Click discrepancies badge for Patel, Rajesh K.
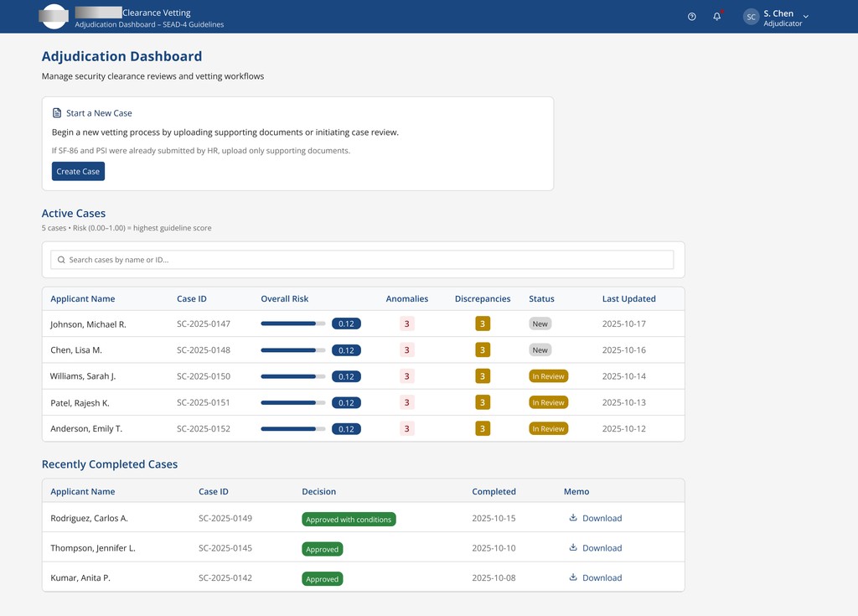Image resolution: width=858 pixels, height=616 pixels. tap(482, 402)
